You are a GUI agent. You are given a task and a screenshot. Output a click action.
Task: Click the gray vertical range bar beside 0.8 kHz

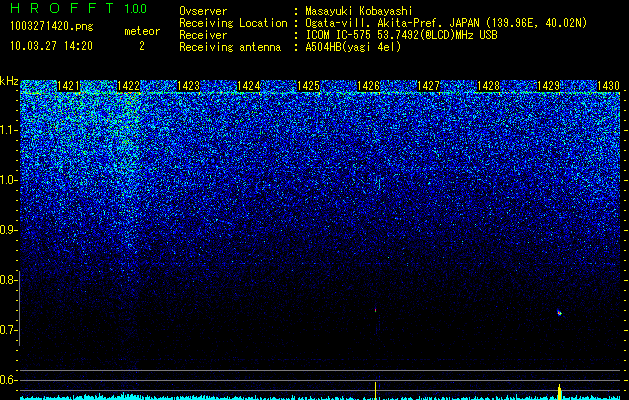pos(19,308)
